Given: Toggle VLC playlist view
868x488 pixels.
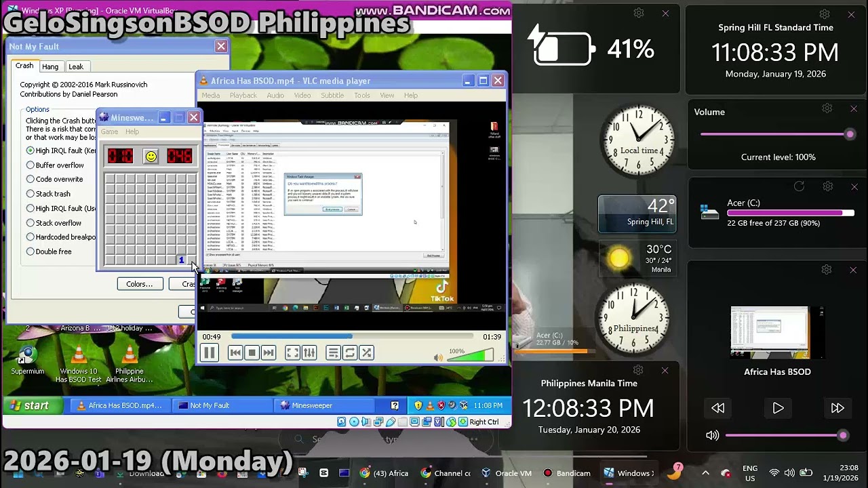Looking at the screenshot, I should pyautogui.click(x=333, y=352).
